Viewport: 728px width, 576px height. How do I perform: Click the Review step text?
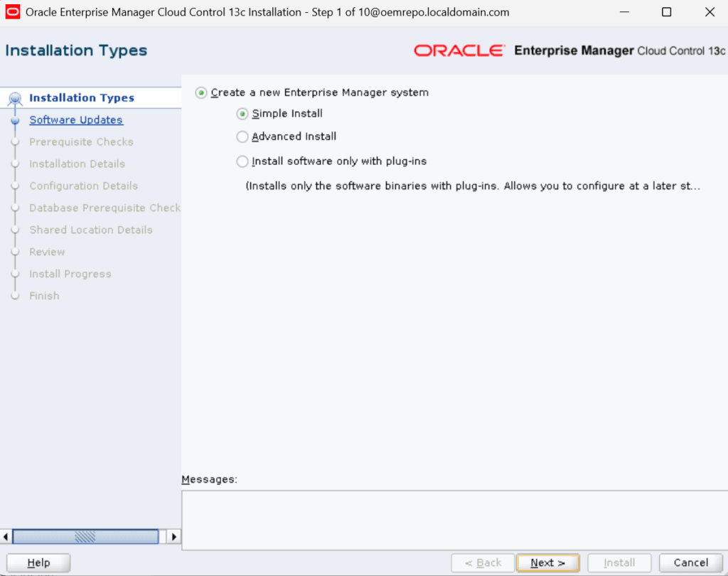pos(47,252)
